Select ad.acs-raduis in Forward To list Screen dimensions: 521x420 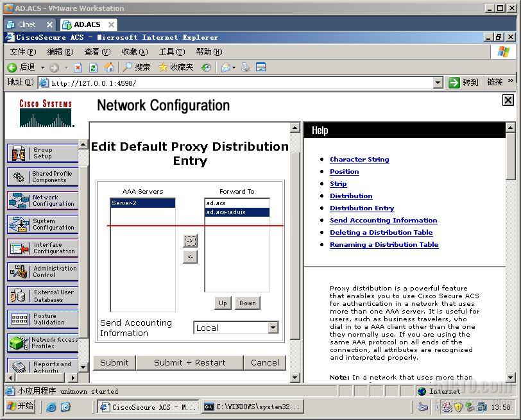coord(237,212)
